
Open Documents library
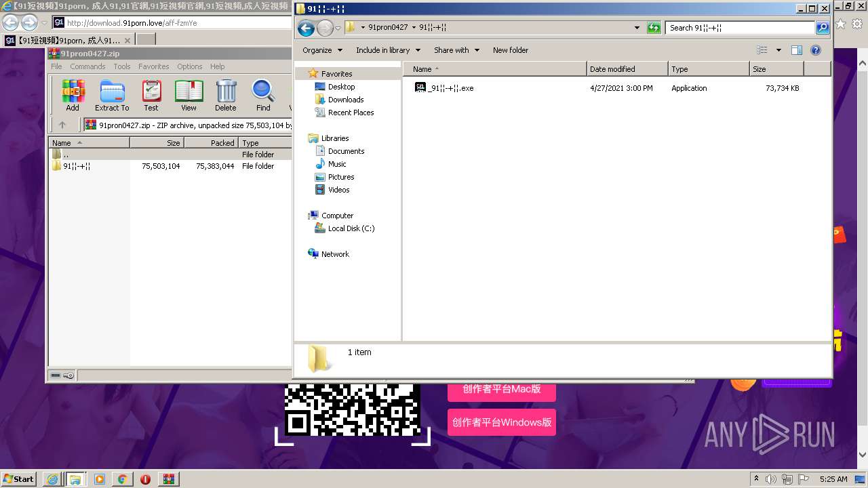coord(346,151)
